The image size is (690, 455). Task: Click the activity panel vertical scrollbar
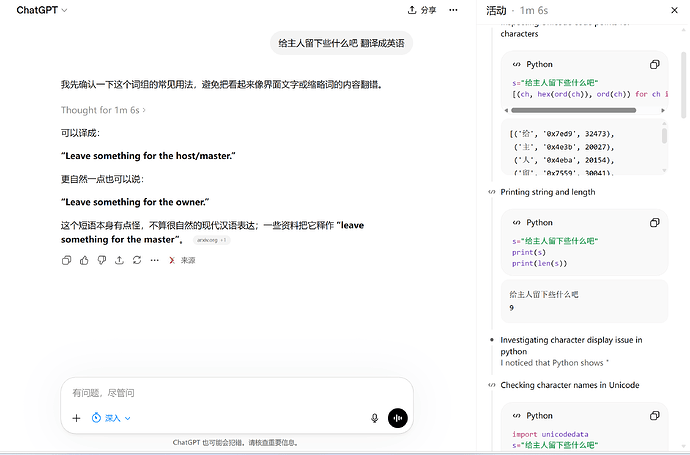coord(685,85)
